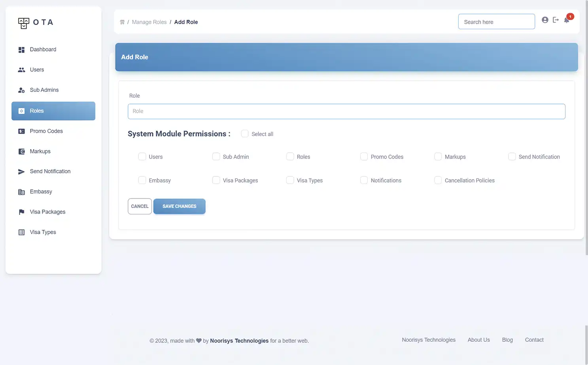The width and height of the screenshot is (588, 365).
Task: Enable the Select all checkbox
Action: (245, 134)
